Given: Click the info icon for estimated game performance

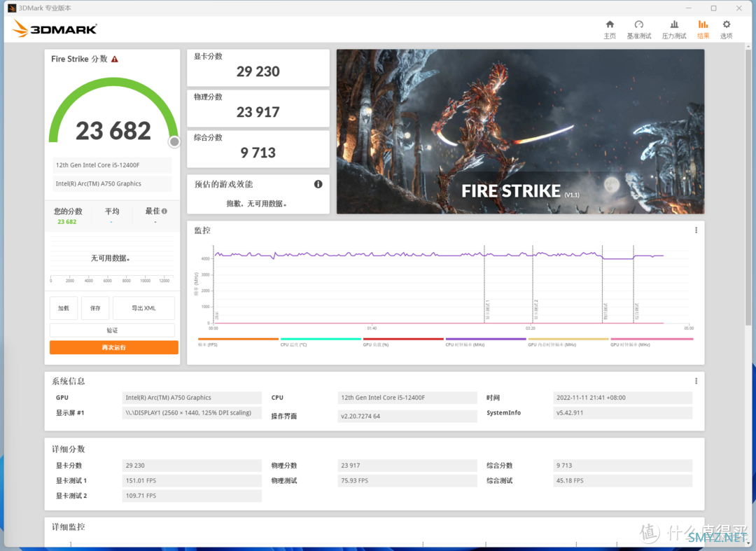Looking at the screenshot, I should click(x=318, y=184).
